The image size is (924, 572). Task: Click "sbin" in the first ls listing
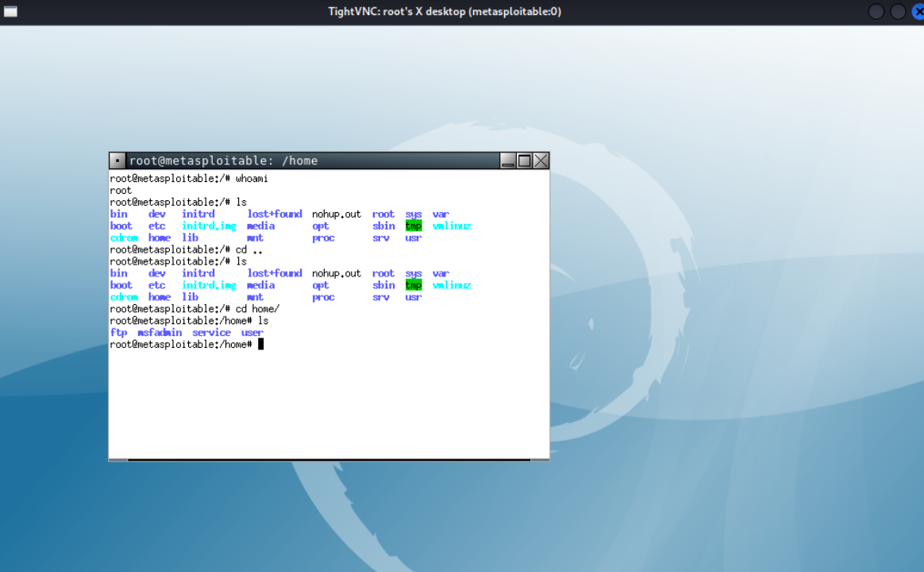pyautogui.click(x=383, y=226)
